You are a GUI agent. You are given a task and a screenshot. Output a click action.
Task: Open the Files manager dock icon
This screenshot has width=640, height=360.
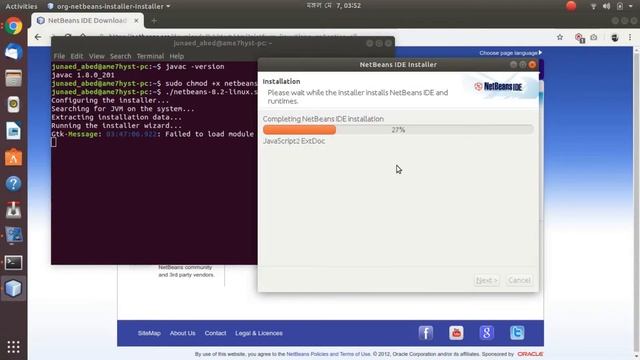13,78
